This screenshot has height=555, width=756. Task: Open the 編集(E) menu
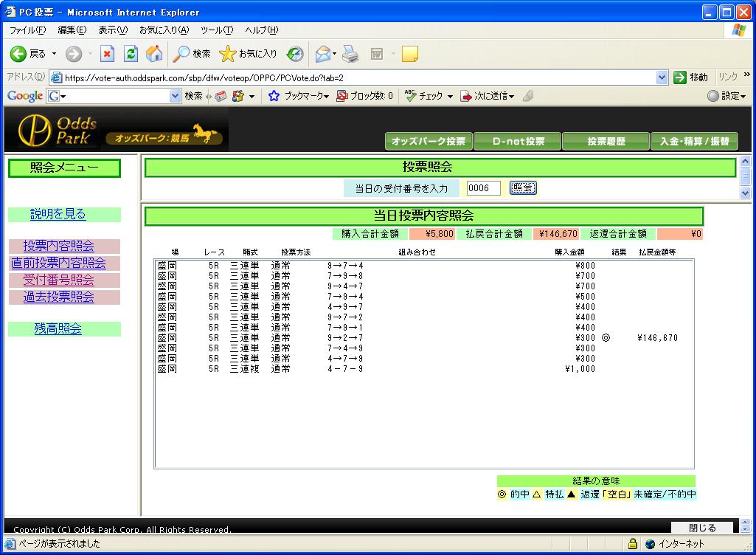pyautogui.click(x=72, y=30)
